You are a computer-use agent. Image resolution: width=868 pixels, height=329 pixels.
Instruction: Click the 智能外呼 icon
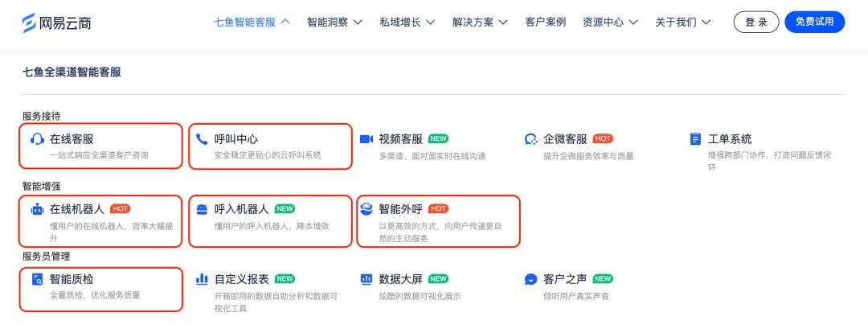366,209
